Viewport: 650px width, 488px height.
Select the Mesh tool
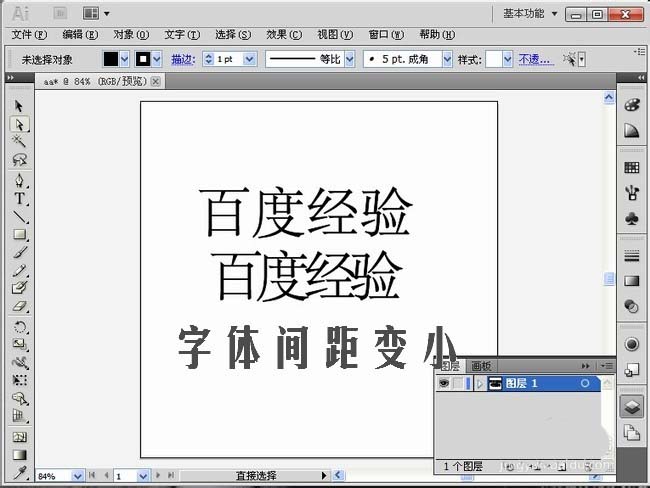coord(19,437)
